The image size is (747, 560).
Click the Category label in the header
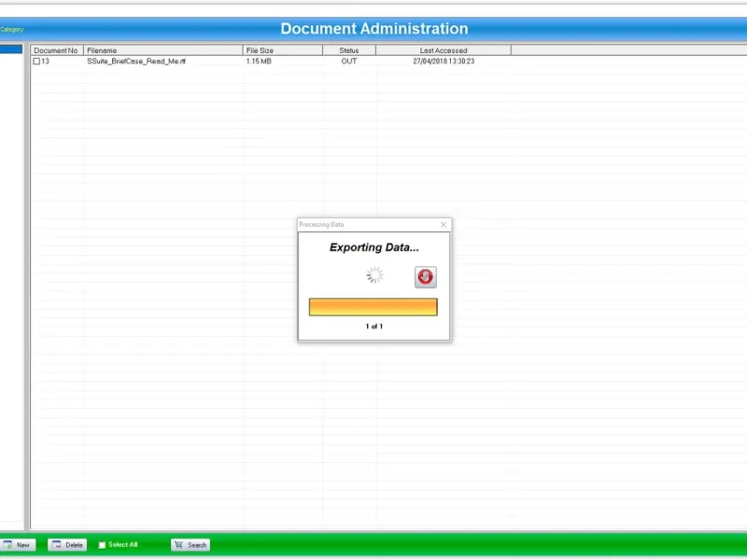(x=12, y=30)
